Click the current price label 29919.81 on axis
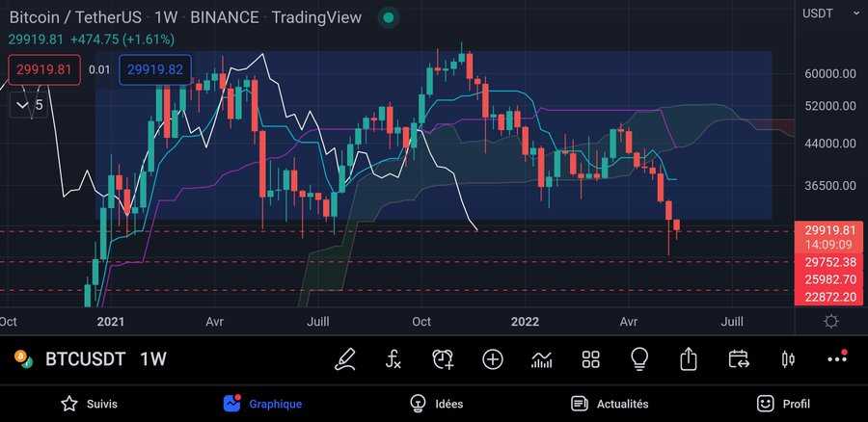868x422 pixels. 830,230
